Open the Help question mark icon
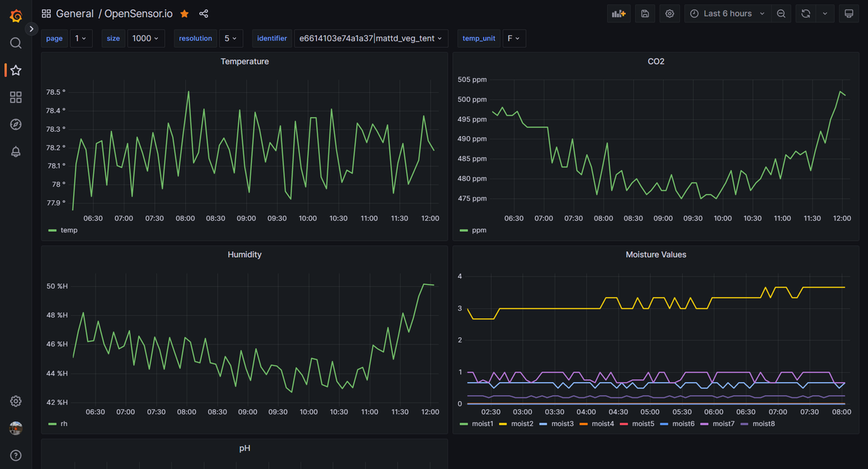The width and height of the screenshot is (868, 469). [x=16, y=455]
